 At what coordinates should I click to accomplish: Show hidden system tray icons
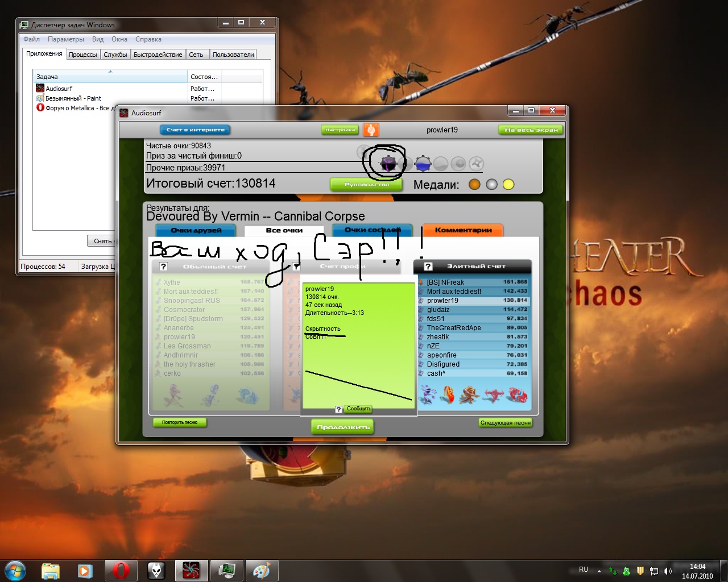tap(599, 571)
